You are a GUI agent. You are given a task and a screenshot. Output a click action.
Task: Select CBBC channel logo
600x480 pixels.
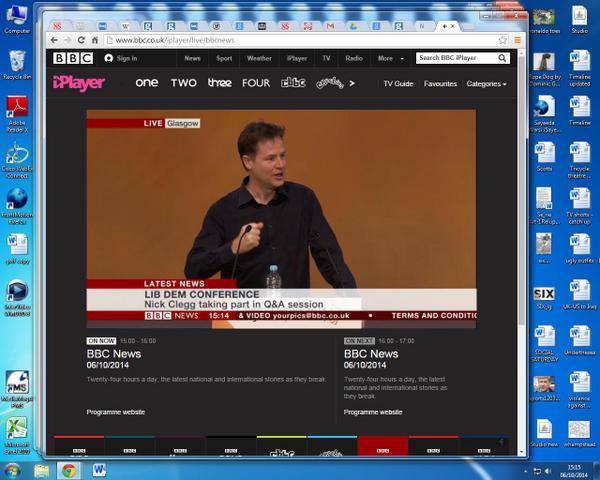(x=293, y=83)
